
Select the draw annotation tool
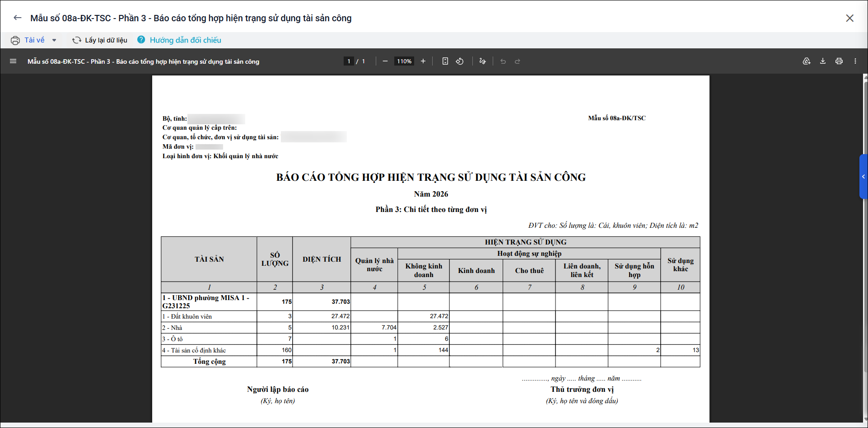pyautogui.click(x=482, y=61)
